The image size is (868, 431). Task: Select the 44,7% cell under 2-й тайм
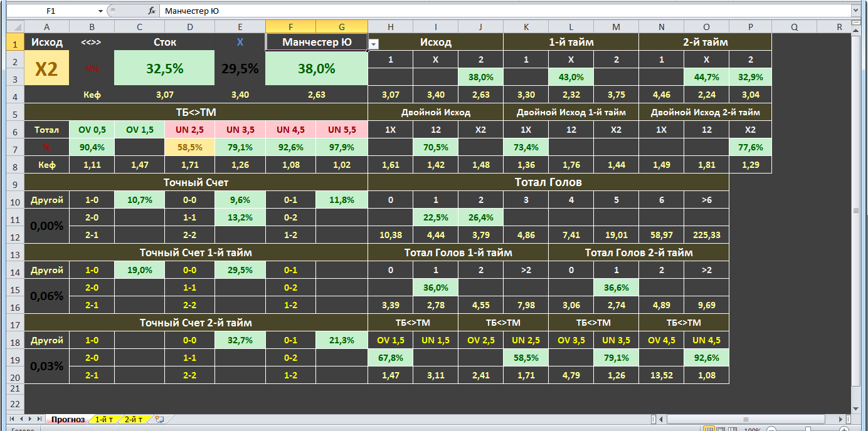(706, 77)
